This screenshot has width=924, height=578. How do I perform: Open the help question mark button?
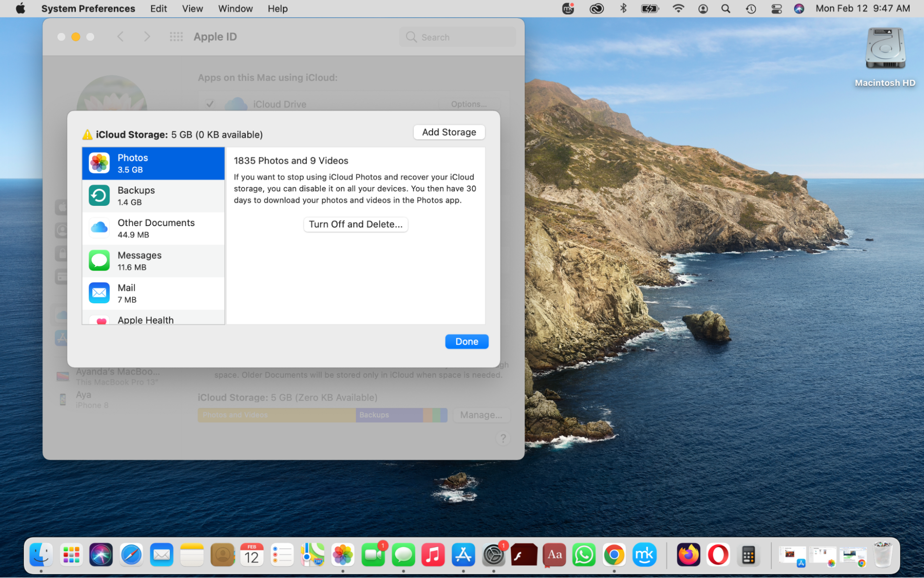point(503,438)
